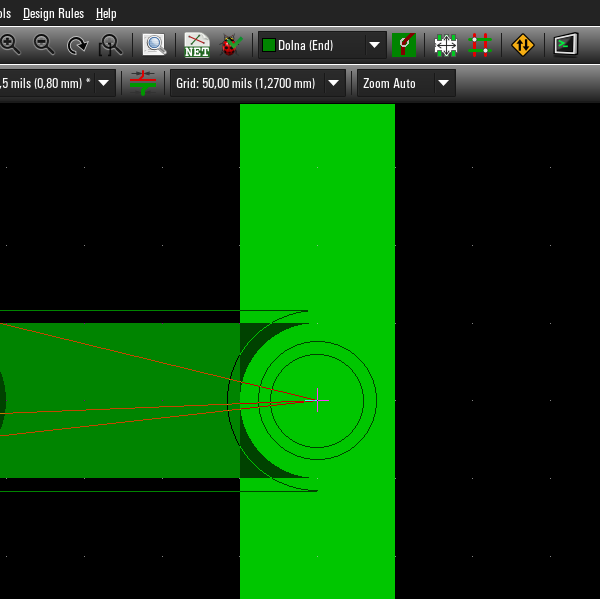The height and width of the screenshot is (599, 600).
Task: Click the read netlist NET icon
Action: (x=197, y=45)
